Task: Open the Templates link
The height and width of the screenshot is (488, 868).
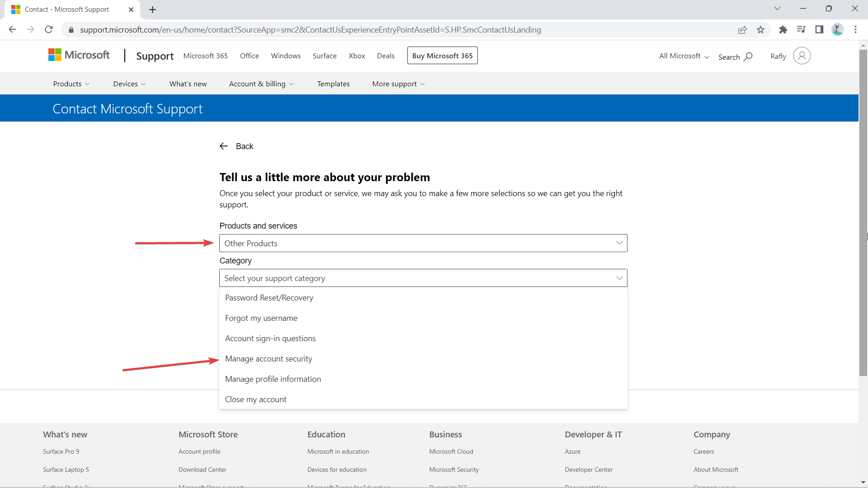Action: 333,84
